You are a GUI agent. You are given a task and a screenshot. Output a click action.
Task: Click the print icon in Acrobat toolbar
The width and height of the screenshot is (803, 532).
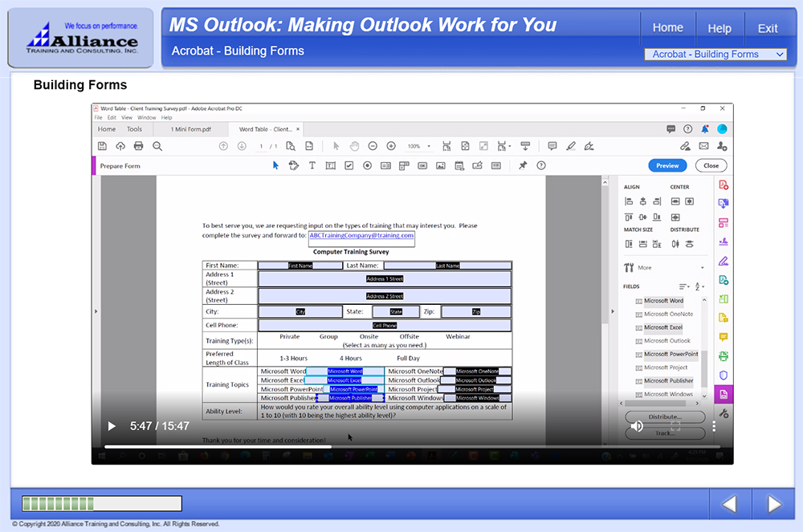click(138, 146)
